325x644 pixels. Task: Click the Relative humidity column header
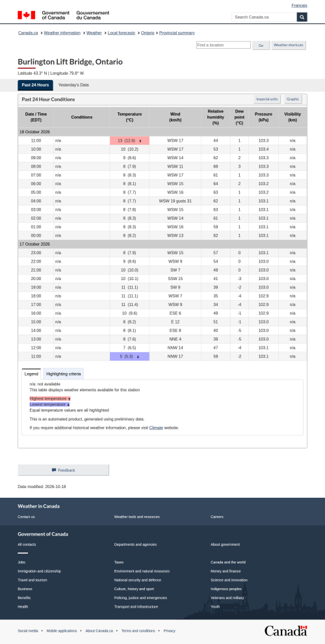pyautogui.click(x=216, y=117)
